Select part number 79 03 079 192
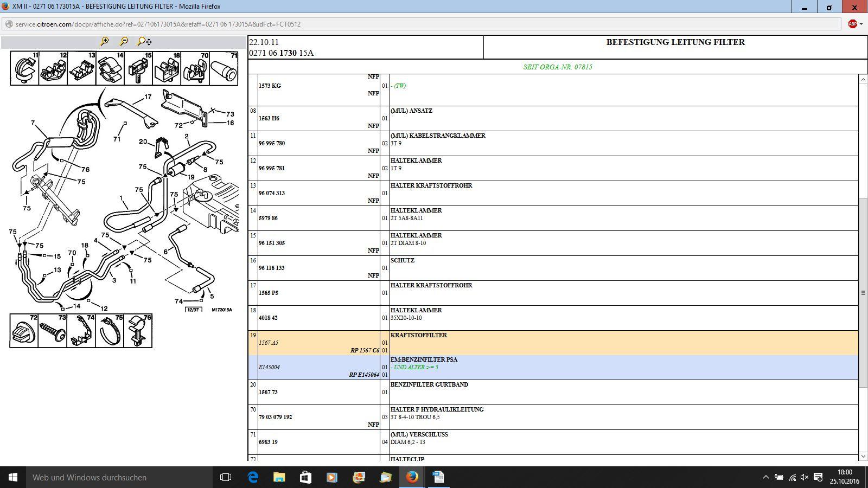868x488 pixels. pos(275,417)
